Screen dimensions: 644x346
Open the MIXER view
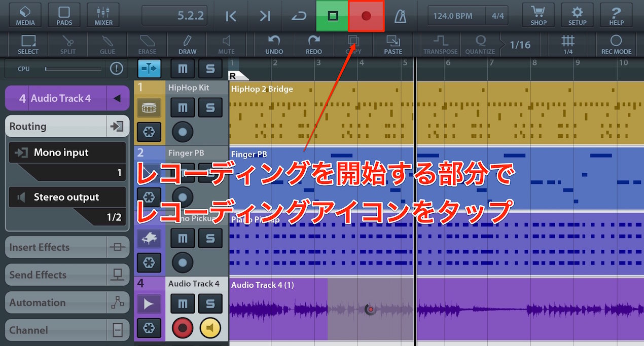tap(103, 16)
